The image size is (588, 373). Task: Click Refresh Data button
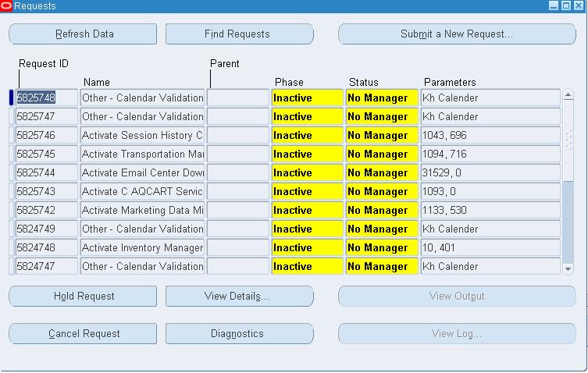pyautogui.click(x=83, y=34)
